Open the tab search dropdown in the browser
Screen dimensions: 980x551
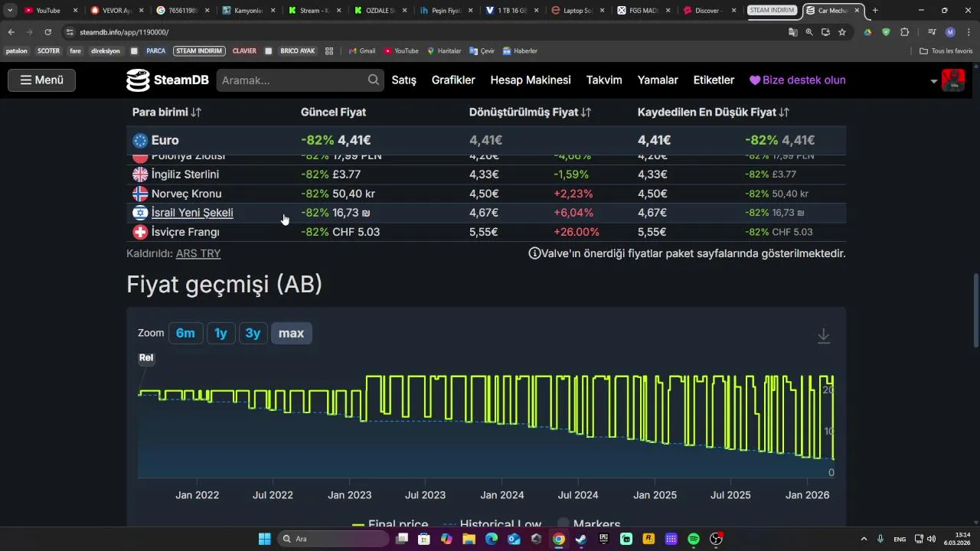click(x=10, y=11)
